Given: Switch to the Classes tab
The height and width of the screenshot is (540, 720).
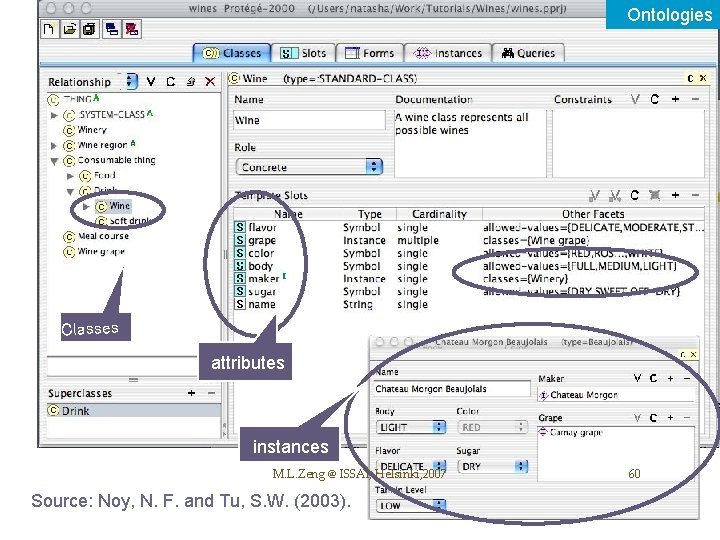Looking at the screenshot, I should [x=231, y=53].
